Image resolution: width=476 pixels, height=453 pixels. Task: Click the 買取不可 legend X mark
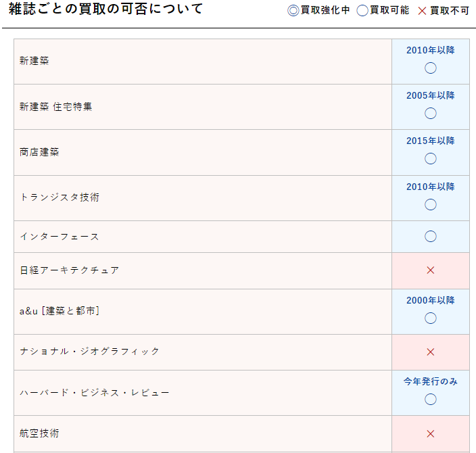(x=423, y=11)
